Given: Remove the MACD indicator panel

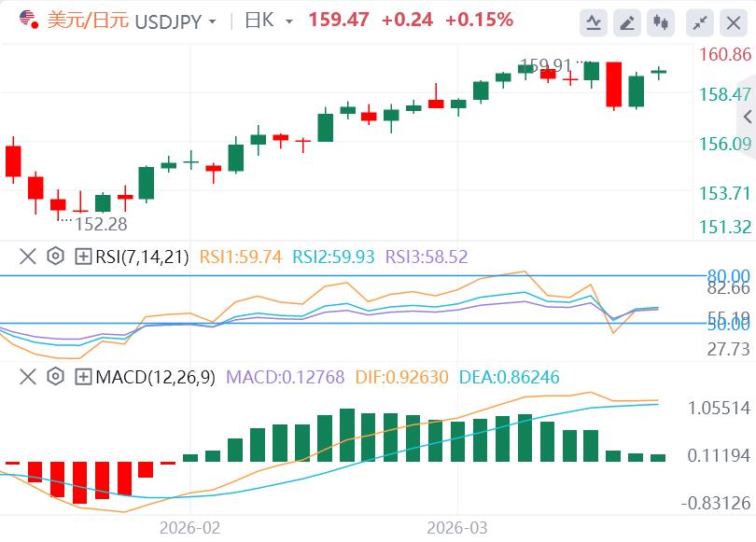Looking at the screenshot, I should [x=27, y=377].
